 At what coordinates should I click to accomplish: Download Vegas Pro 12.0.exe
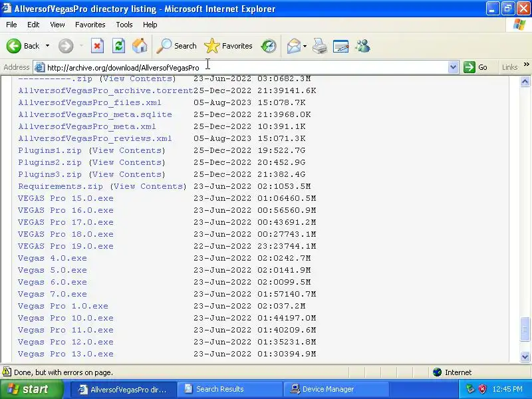66,342
